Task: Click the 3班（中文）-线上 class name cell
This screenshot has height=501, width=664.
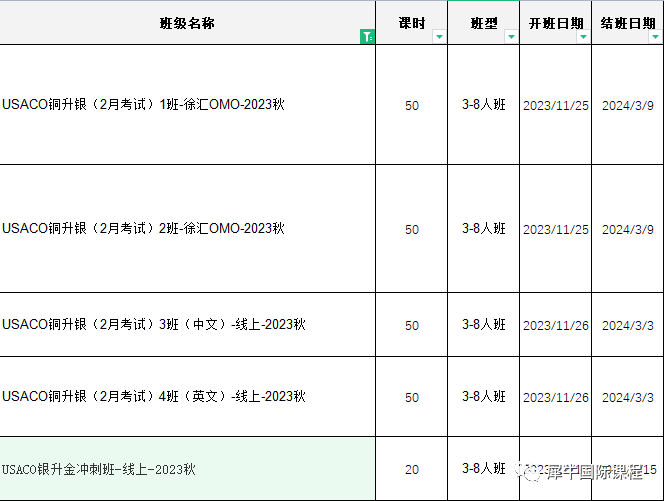Action: coord(153,325)
